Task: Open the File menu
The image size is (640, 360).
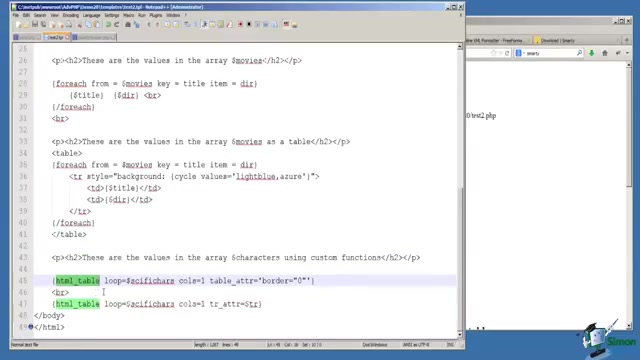Action: (x=16, y=15)
